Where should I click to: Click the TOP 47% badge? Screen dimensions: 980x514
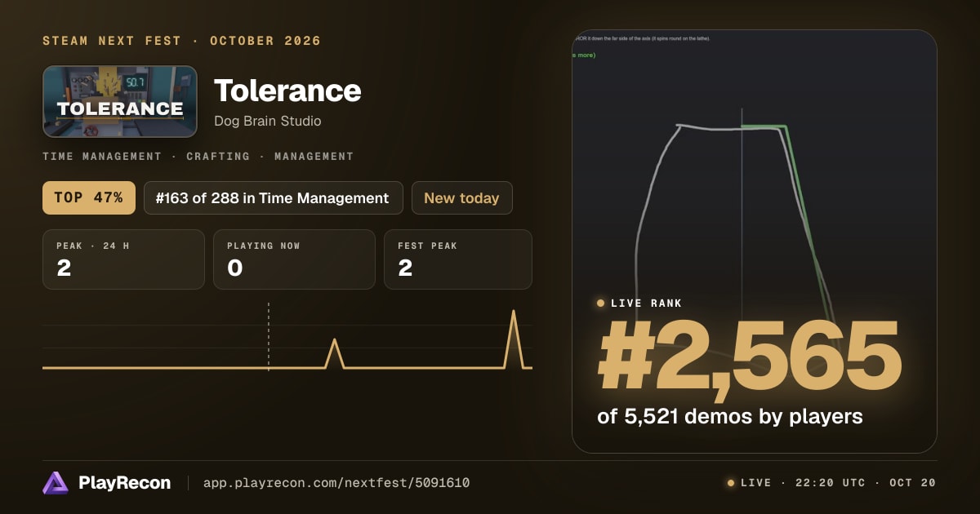click(x=89, y=197)
